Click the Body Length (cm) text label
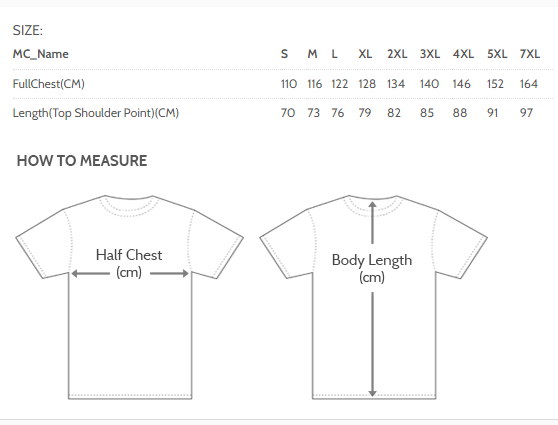The image size is (558, 425). [x=372, y=268]
